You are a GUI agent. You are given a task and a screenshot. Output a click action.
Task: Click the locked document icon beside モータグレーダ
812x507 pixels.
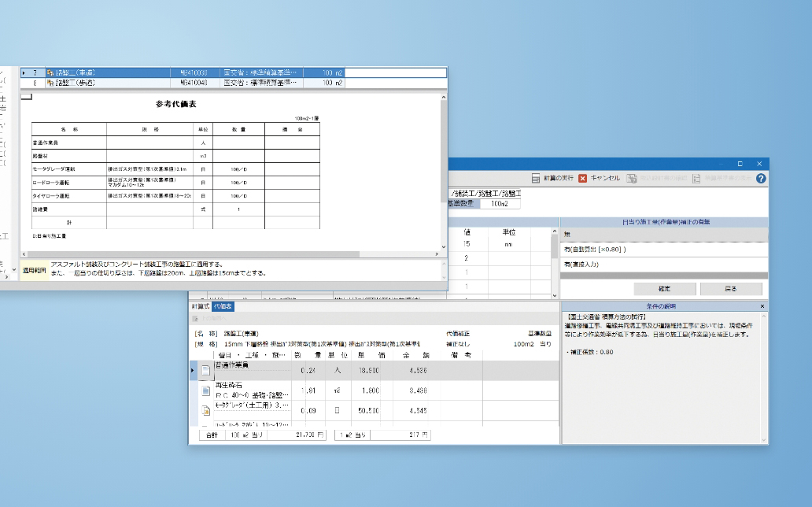pyautogui.click(x=205, y=409)
